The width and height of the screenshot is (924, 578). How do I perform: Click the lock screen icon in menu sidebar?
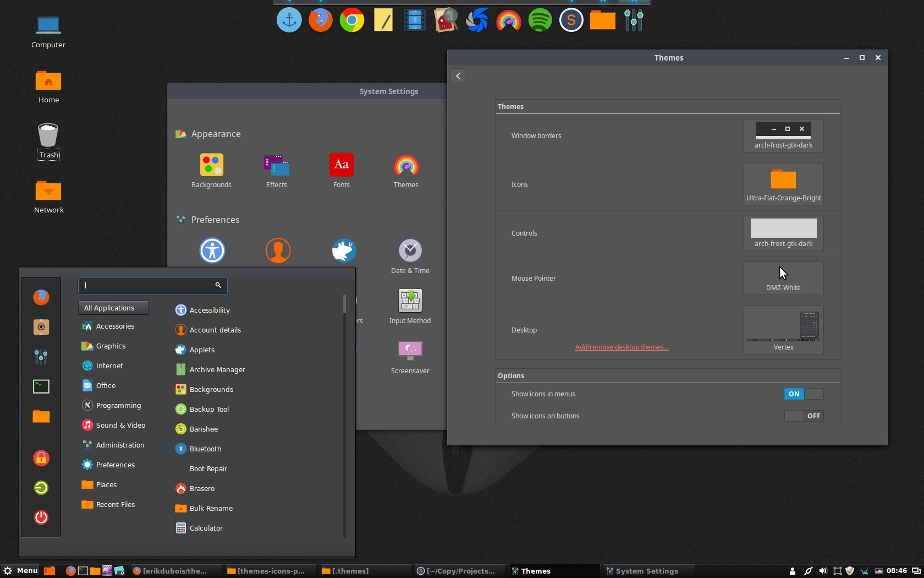click(41, 458)
